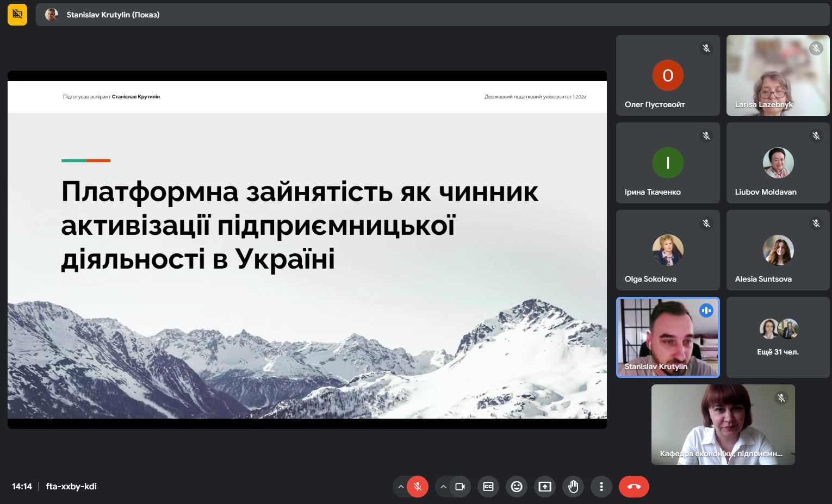Click Alesia Suntsova's profile photo
The width and height of the screenshot is (832, 504).
click(x=778, y=250)
